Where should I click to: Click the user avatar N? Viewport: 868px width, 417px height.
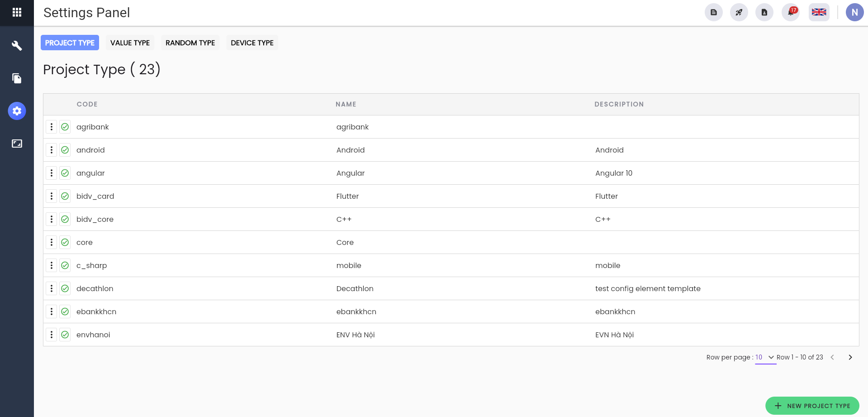pos(854,12)
